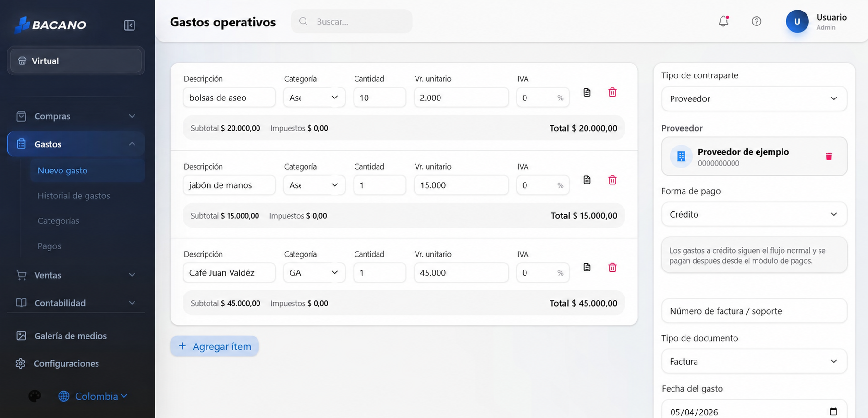Click the user avatar U
Viewport: 868px width, 418px height.
pos(797,22)
